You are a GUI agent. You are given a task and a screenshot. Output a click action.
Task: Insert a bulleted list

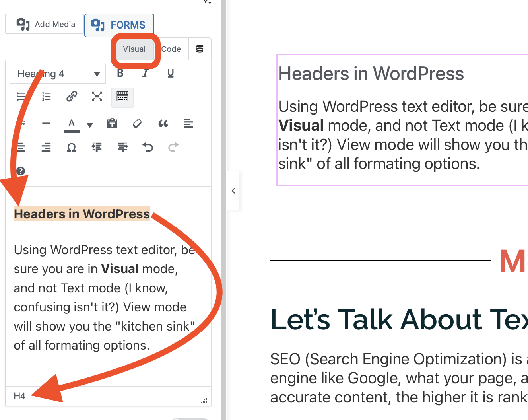[x=21, y=97]
